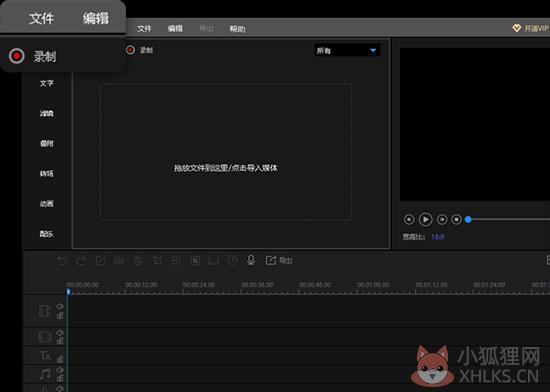This screenshot has height=392, width=550.
Task: Toggle eye visibility on the video track
Action: click(x=60, y=306)
